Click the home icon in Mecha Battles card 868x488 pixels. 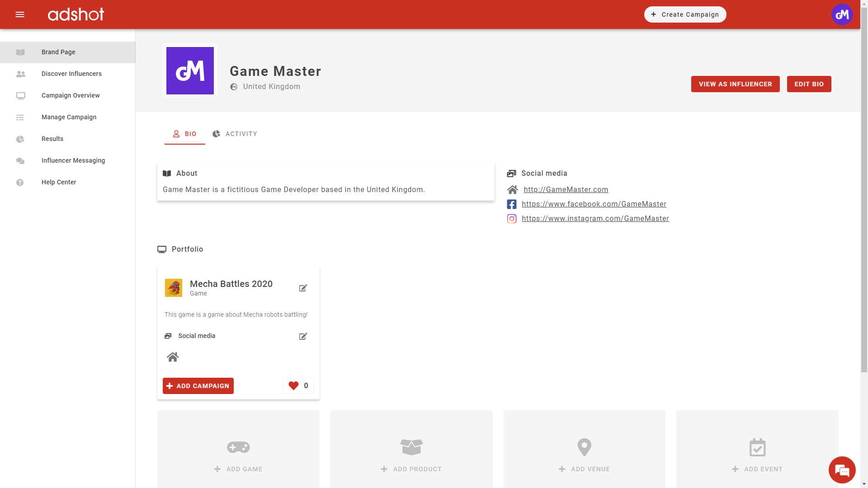[x=172, y=357]
